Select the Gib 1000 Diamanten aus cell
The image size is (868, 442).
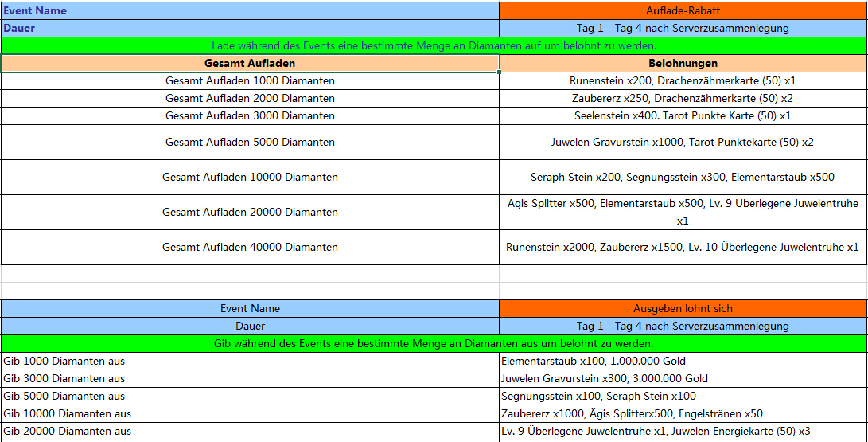pos(250,361)
